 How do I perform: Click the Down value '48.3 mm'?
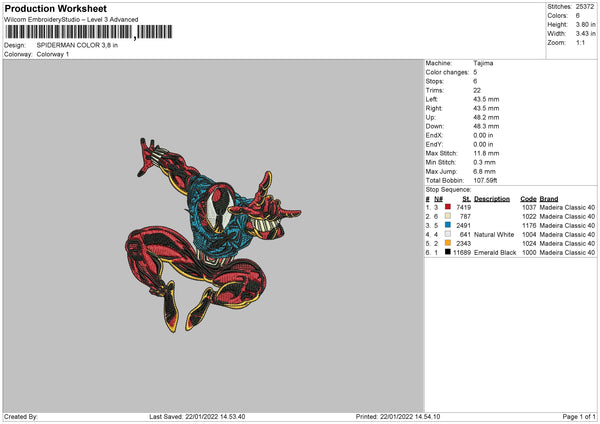(x=486, y=126)
